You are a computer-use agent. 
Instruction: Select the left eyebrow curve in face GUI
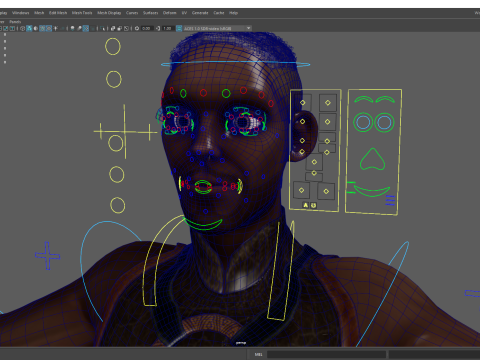pyautogui.click(x=363, y=99)
